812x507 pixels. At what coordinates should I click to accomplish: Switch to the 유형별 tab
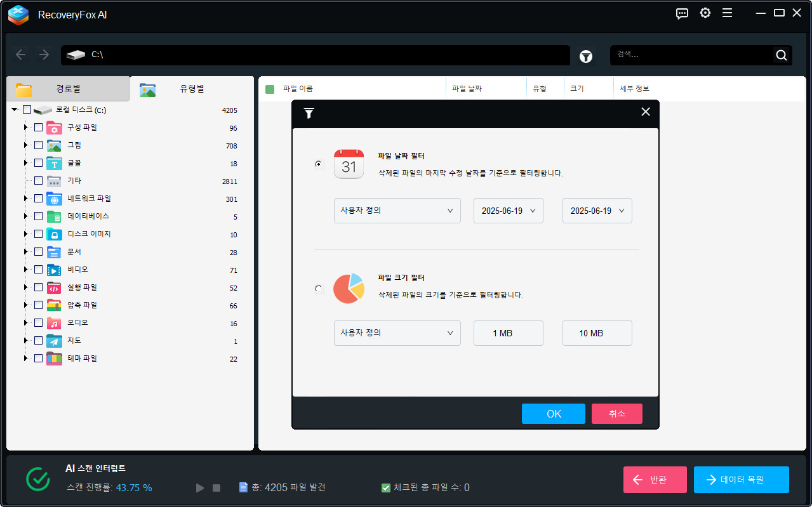[191, 89]
